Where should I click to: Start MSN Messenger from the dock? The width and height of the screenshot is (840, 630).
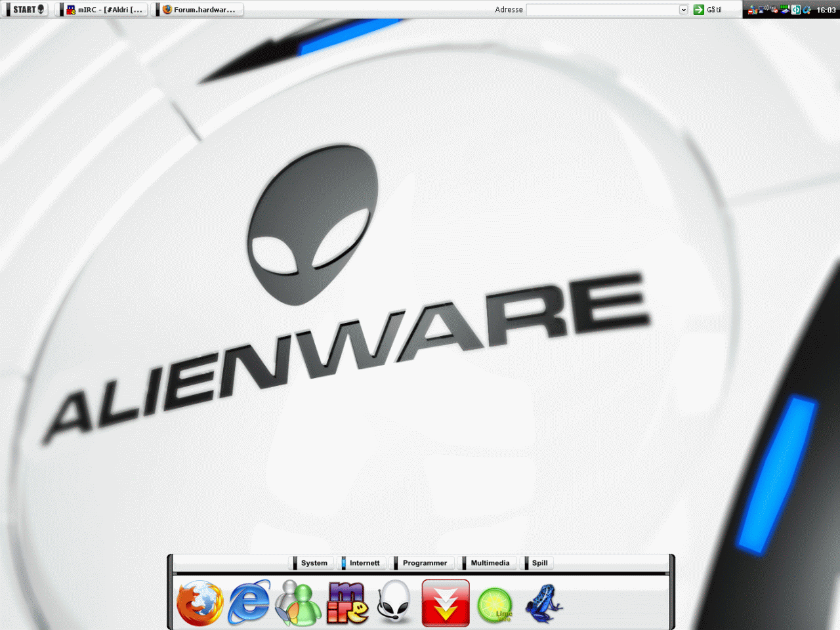[299, 603]
